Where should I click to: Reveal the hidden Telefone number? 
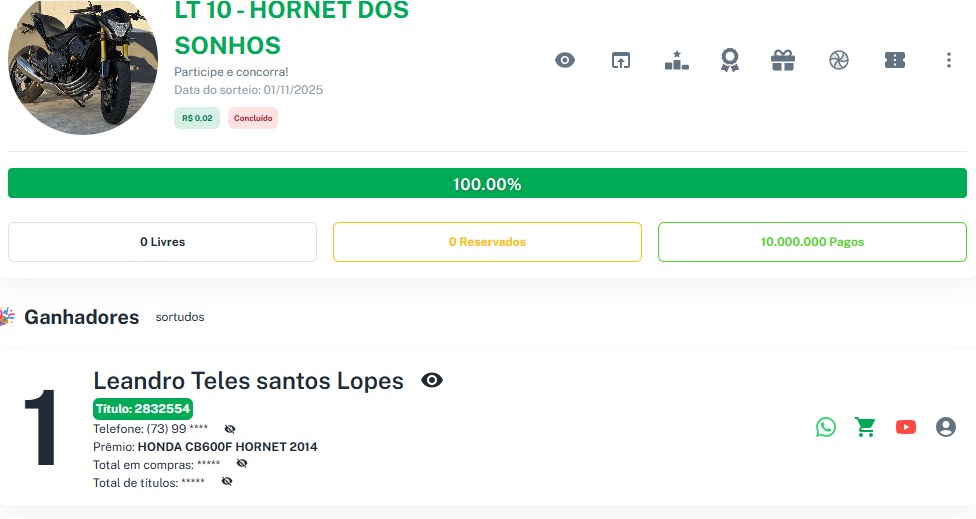point(230,429)
